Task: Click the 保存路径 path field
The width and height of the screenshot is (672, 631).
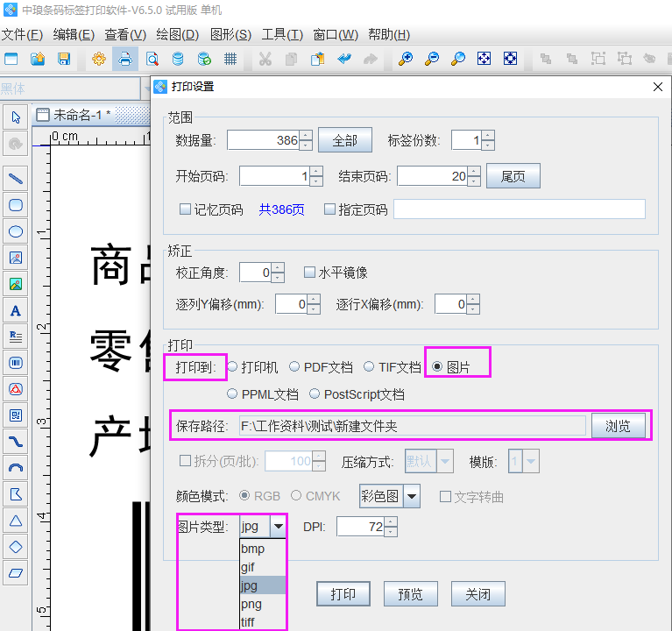Action: click(x=413, y=426)
